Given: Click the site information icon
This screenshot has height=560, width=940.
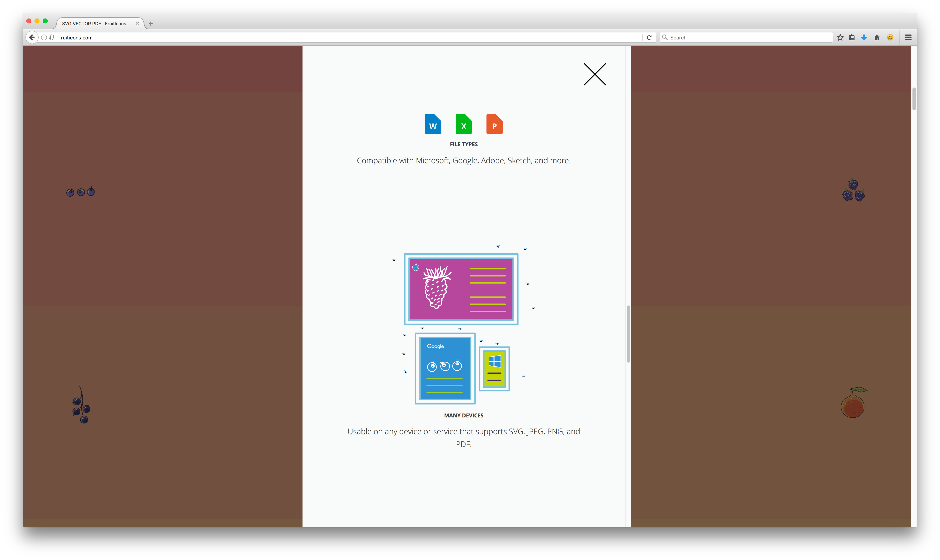Looking at the screenshot, I should point(44,37).
